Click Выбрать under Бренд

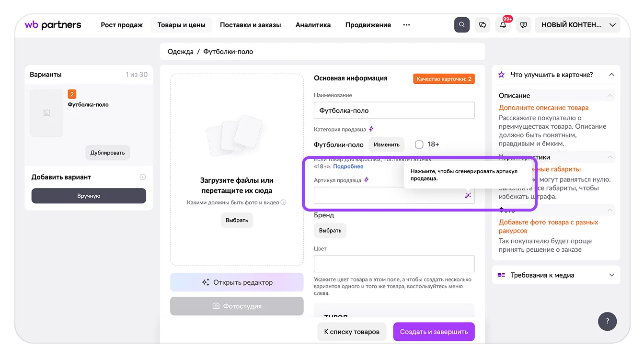point(330,230)
